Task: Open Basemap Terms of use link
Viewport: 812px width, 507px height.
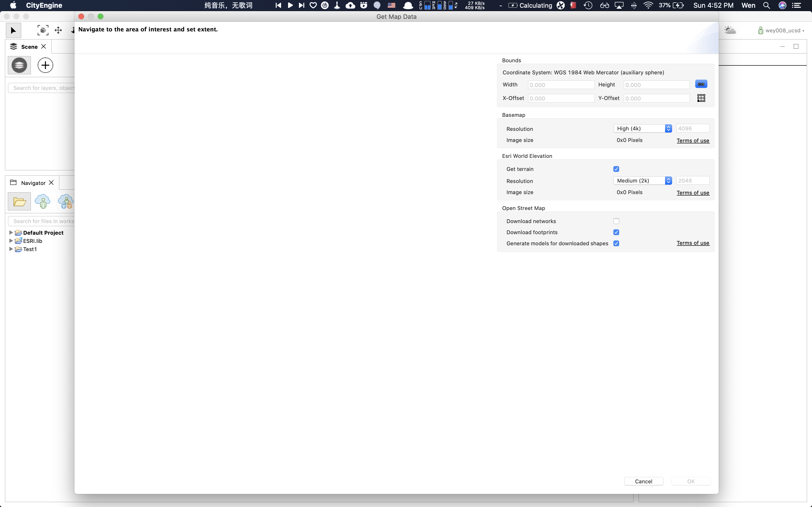Action: pos(693,141)
